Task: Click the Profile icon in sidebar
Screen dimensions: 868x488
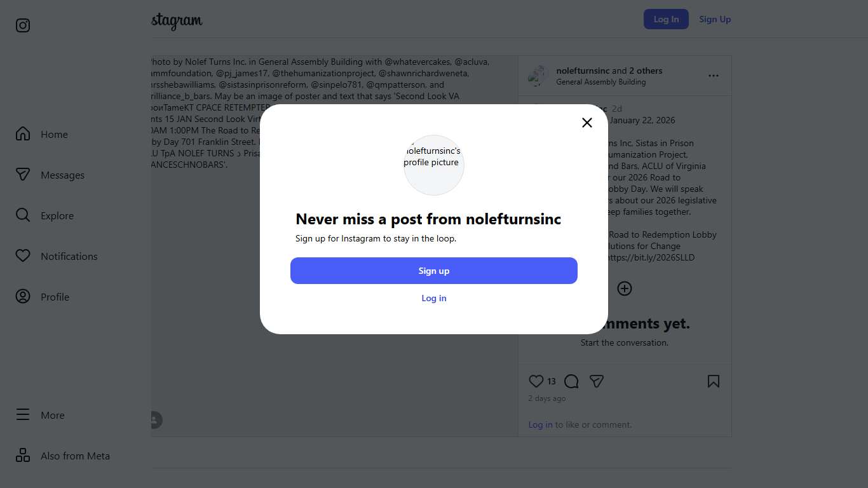Action: coord(23,297)
